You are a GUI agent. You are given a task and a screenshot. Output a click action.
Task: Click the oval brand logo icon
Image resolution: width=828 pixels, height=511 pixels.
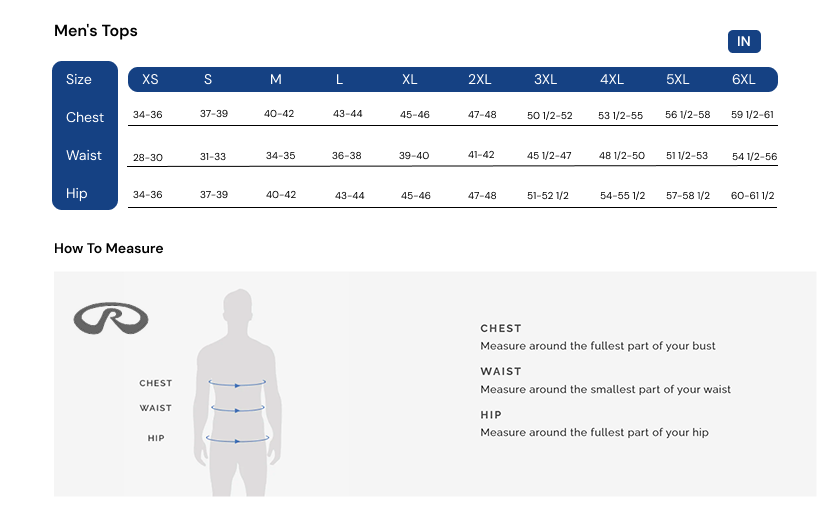point(111,319)
